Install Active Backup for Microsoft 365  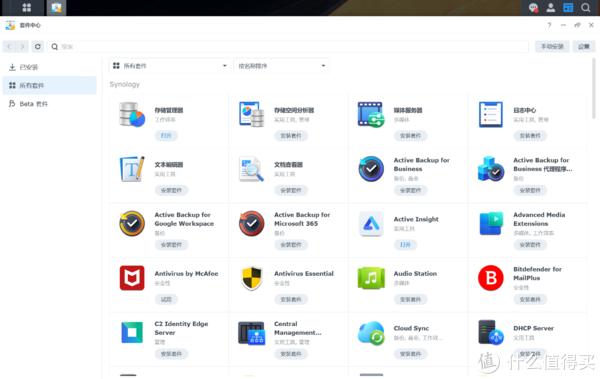pos(291,245)
